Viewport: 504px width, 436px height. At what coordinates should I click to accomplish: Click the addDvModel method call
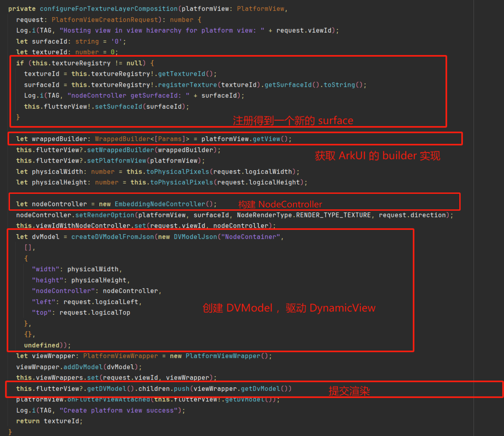coord(83,367)
